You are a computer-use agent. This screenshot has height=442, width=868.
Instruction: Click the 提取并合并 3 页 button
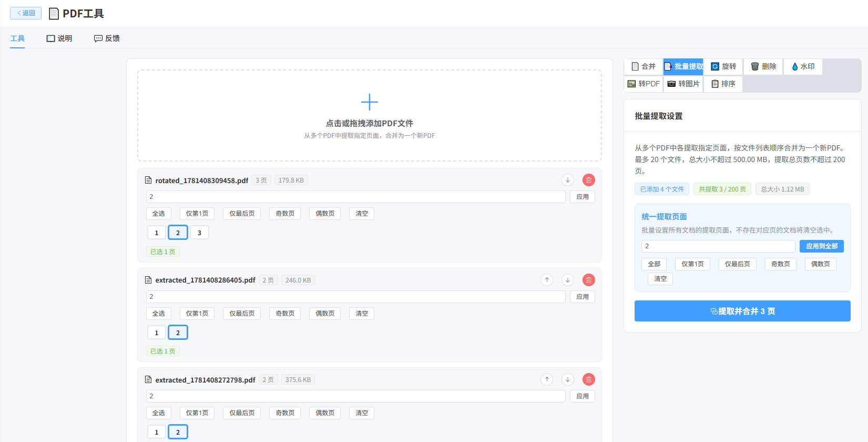coord(742,311)
